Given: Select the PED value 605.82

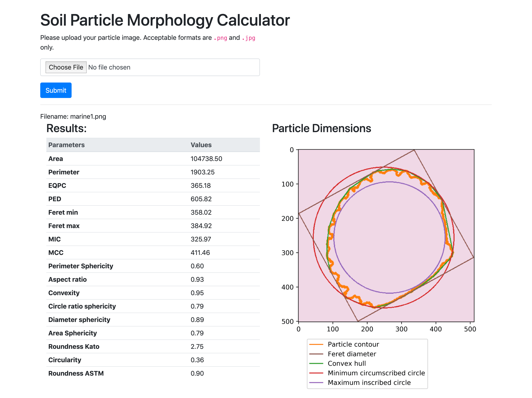Looking at the screenshot, I should 201,199.
